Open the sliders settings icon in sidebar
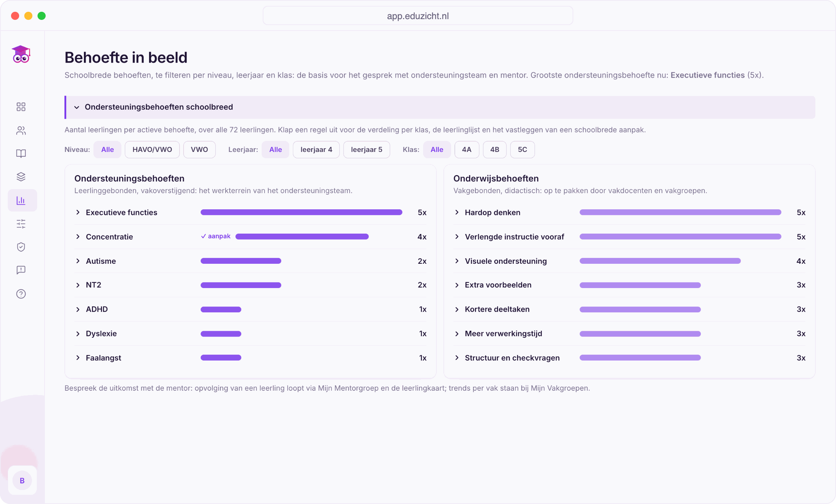The width and height of the screenshot is (836, 504). [21, 224]
